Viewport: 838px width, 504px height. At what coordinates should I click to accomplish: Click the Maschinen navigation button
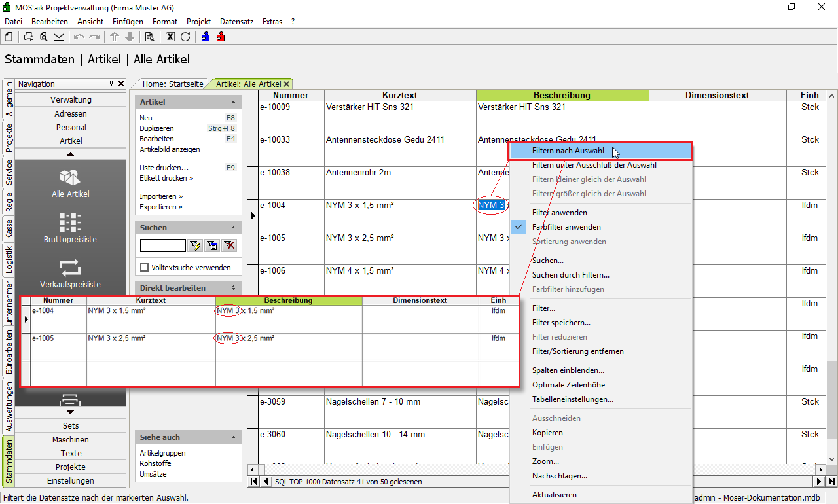click(71, 439)
